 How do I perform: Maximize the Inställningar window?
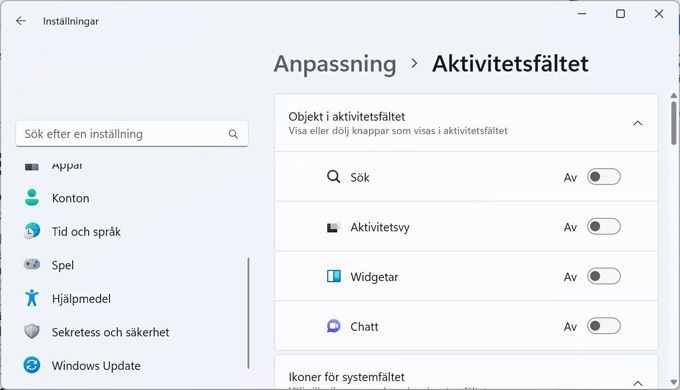[621, 14]
